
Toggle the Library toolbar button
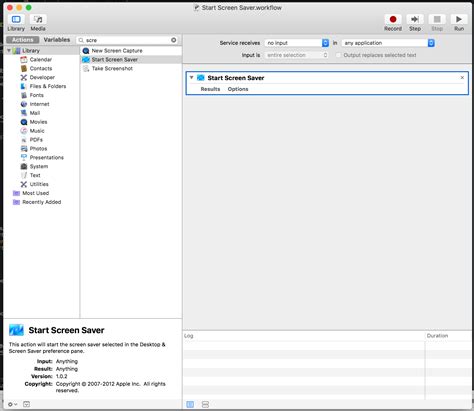pos(16,23)
